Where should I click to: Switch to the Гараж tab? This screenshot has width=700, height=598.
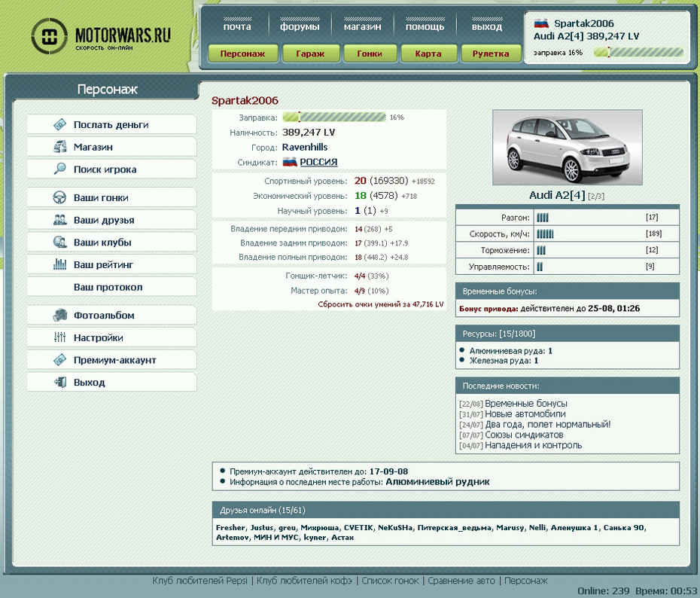310,53
